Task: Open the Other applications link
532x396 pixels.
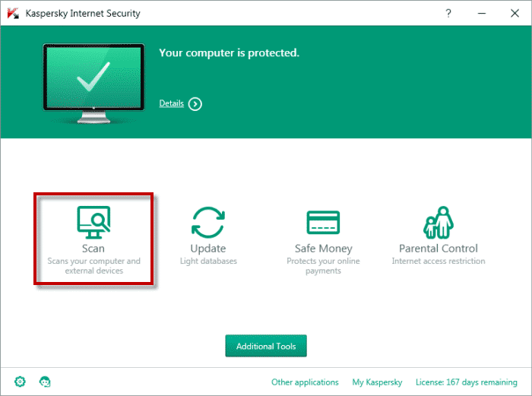Action: tap(305, 382)
